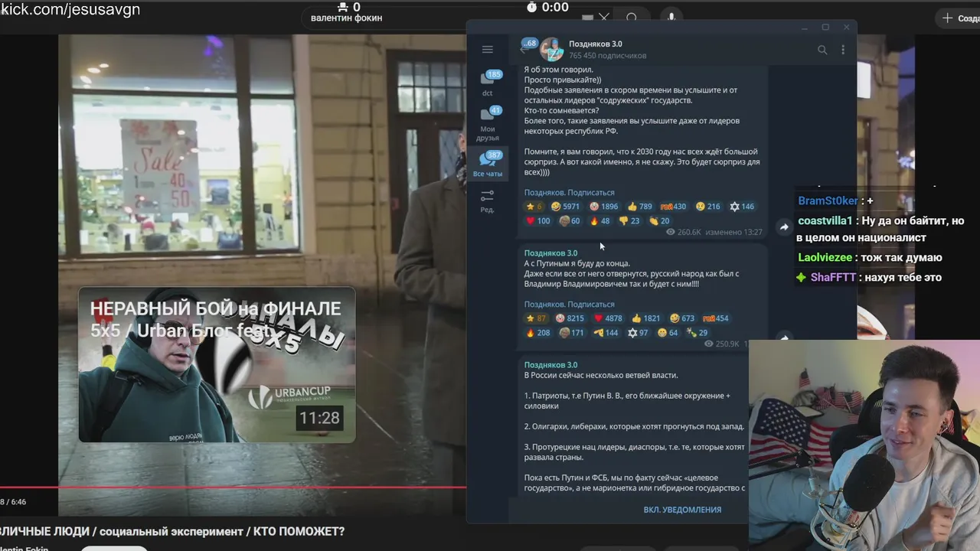Switch to the dct chat folder

tap(488, 83)
